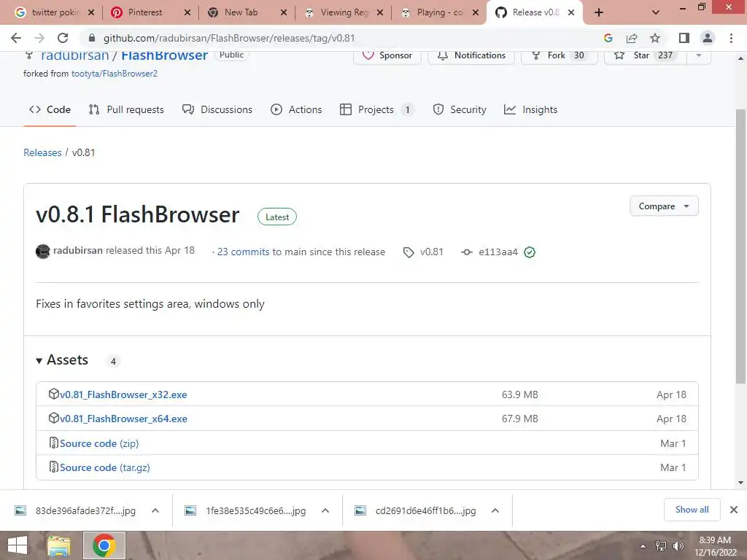The width and height of the screenshot is (747, 560).
Task: Open options arrow for 1fe38e535c49c6e6 download
Action: (x=325, y=511)
